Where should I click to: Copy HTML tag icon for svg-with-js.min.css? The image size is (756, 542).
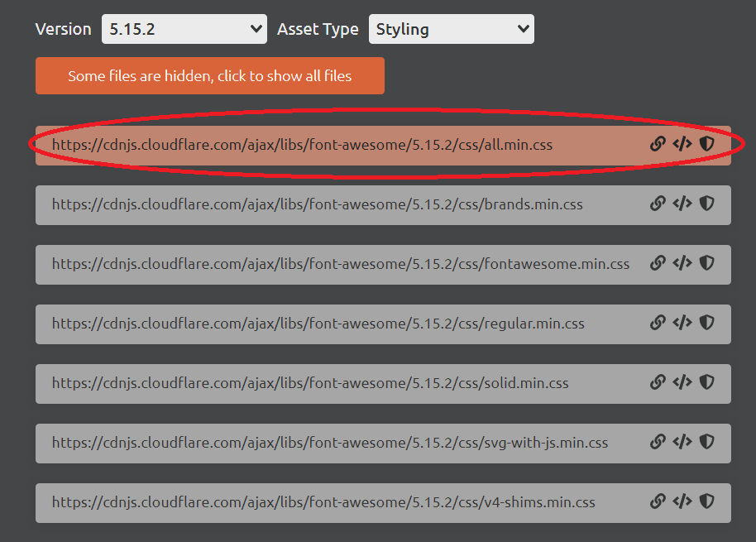[682, 442]
